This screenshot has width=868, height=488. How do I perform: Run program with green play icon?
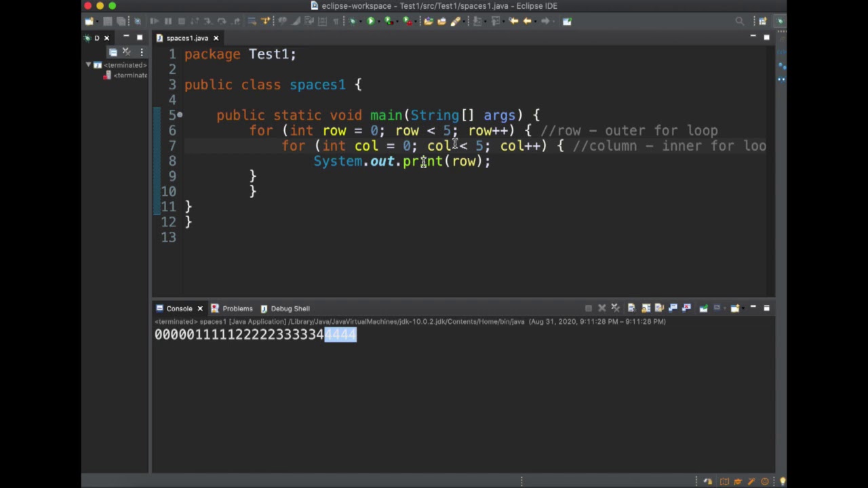coord(371,21)
